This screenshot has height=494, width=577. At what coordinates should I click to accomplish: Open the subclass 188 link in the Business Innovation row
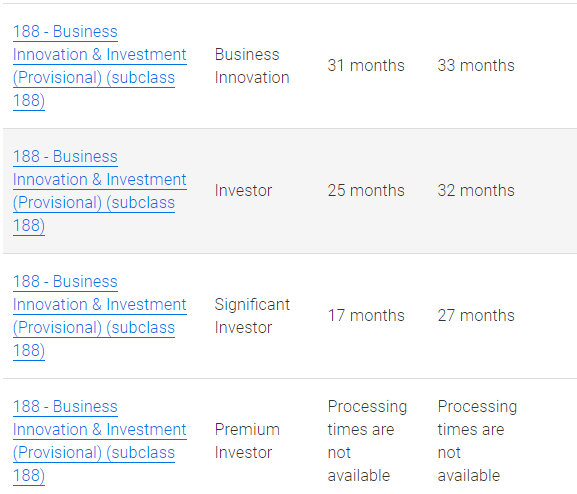point(100,66)
